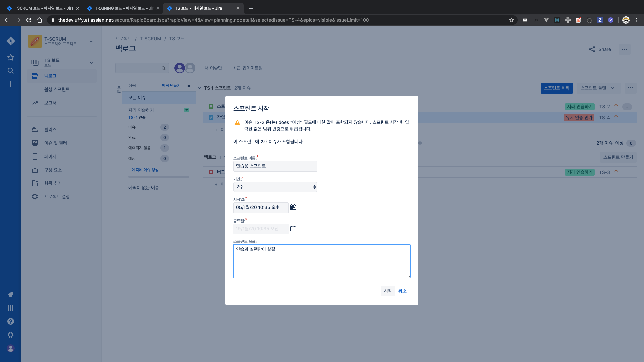The image size is (644, 362).
Task: Open the help question mark icon
Action: click(11, 321)
